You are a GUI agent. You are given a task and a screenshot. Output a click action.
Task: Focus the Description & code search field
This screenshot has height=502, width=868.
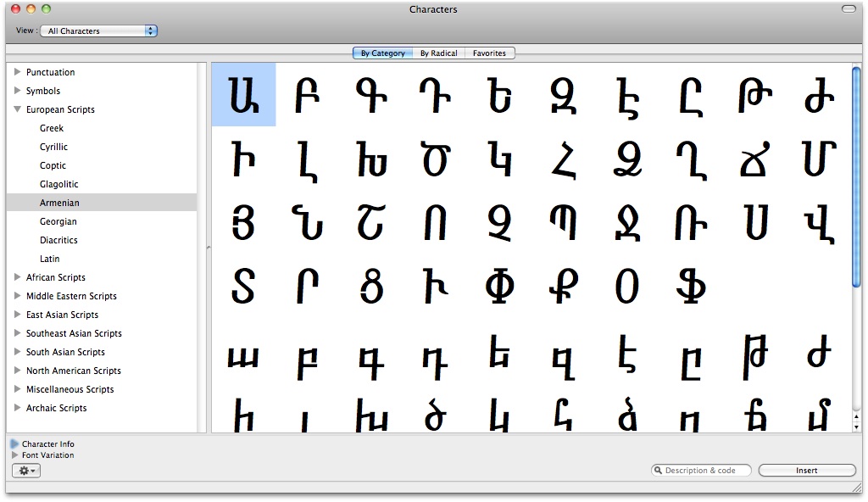tap(704, 471)
